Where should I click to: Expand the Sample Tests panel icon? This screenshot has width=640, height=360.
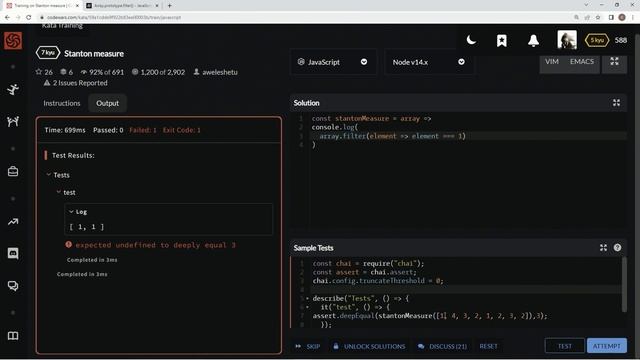click(x=603, y=248)
